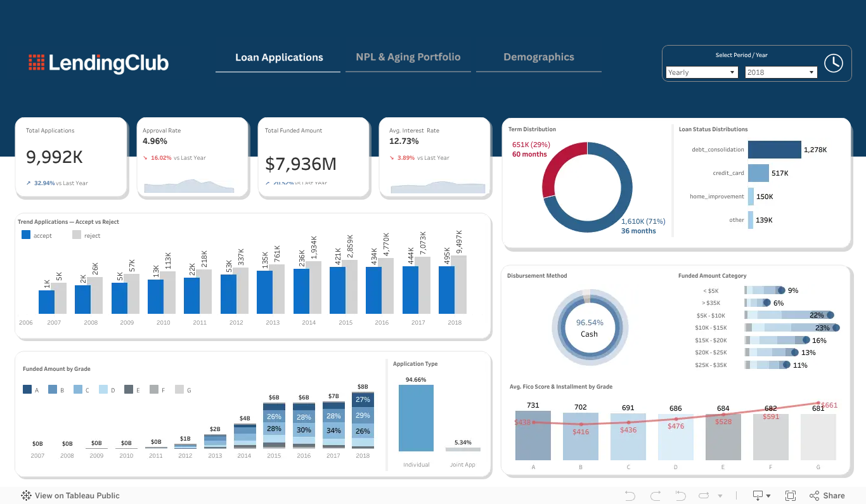866x504 pixels.
Task: Click the < $5K category 9% dot
Action: click(x=781, y=290)
